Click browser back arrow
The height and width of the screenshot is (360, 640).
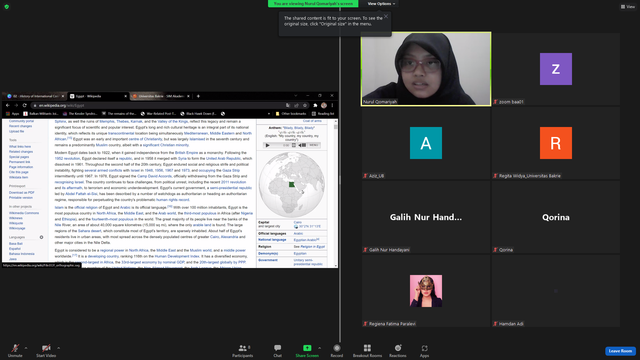click(x=8, y=105)
